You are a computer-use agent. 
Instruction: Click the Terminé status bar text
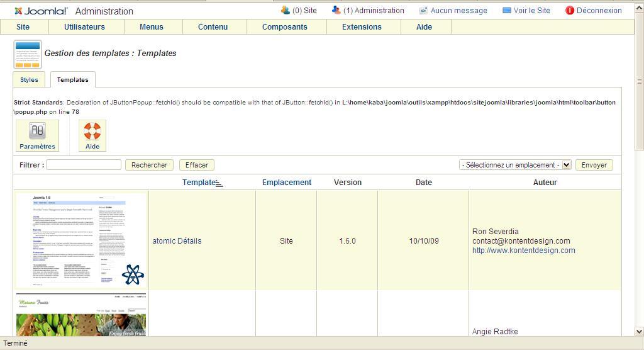coord(15,343)
